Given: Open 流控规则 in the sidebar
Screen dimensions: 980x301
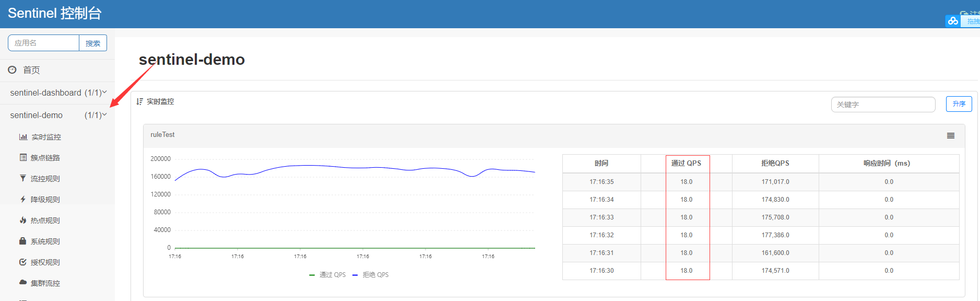Looking at the screenshot, I should tap(45, 179).
